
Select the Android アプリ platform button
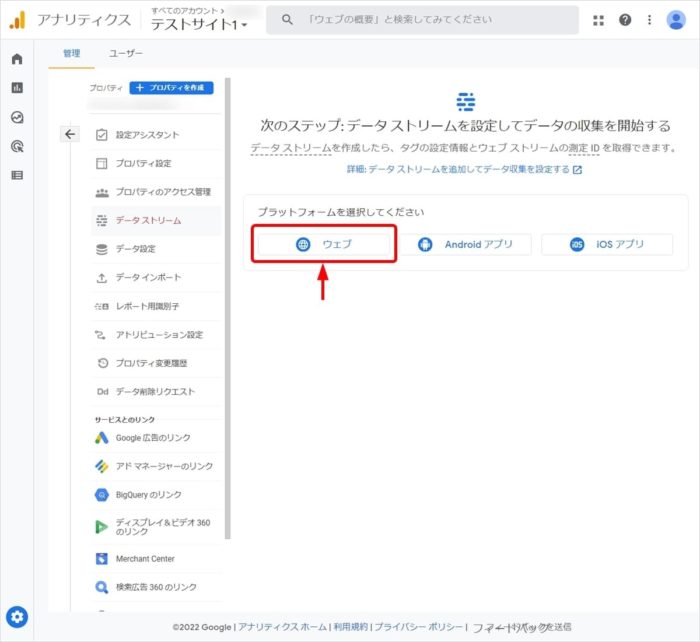465,244
